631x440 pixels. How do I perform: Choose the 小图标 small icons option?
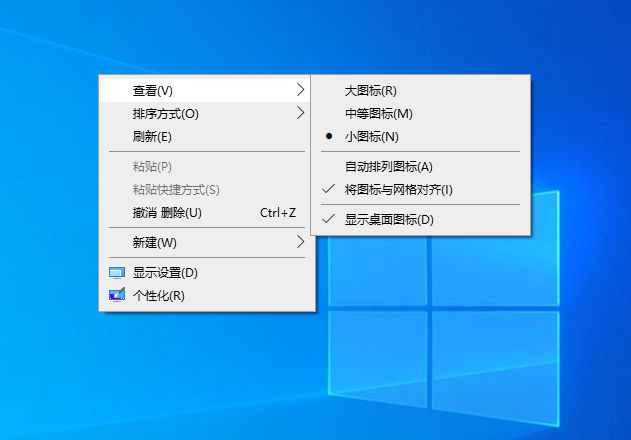pyautogui.click(x=371, y=137)
